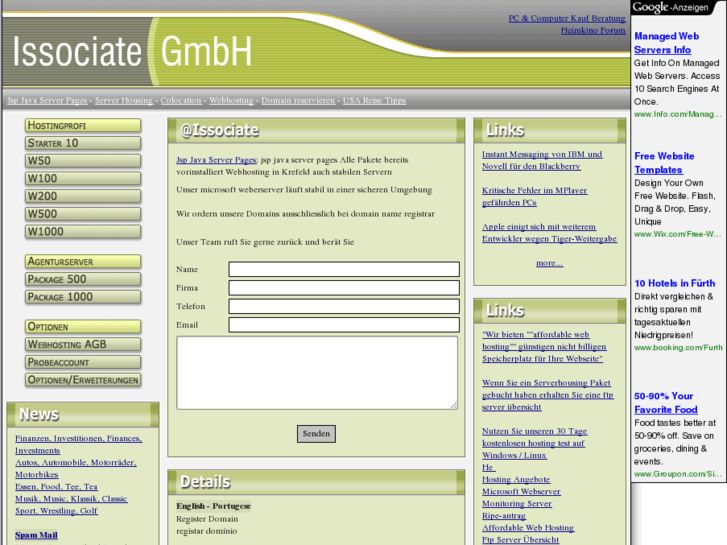727x545 pixels.
Task: Open the W500 hosting package
Action: [x=83, y=213]
